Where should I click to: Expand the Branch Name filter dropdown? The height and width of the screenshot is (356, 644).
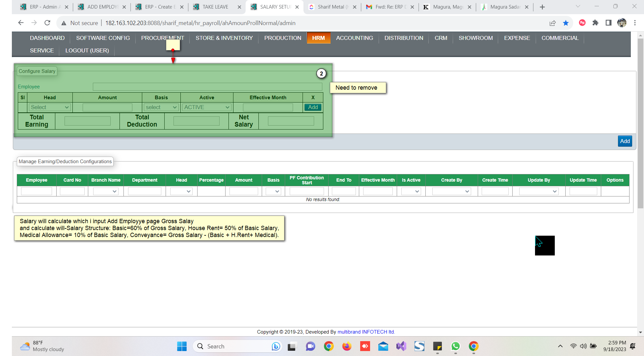[x=106, y=191]
